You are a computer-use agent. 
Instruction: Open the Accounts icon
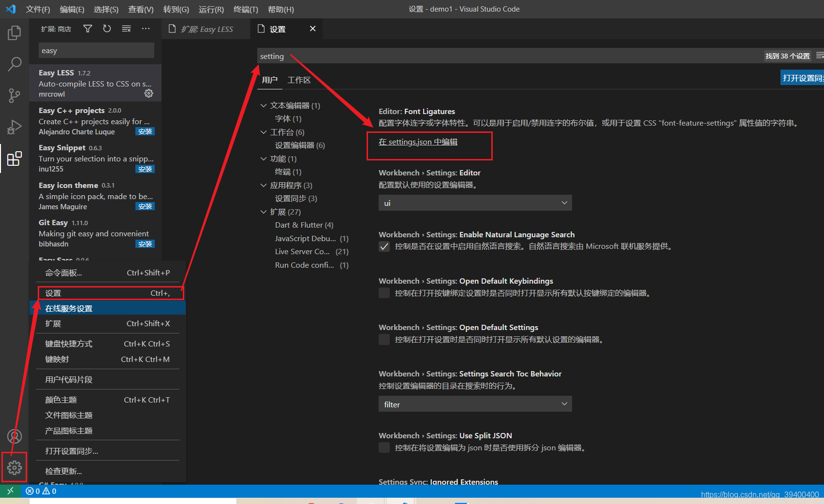click(15, 436)
